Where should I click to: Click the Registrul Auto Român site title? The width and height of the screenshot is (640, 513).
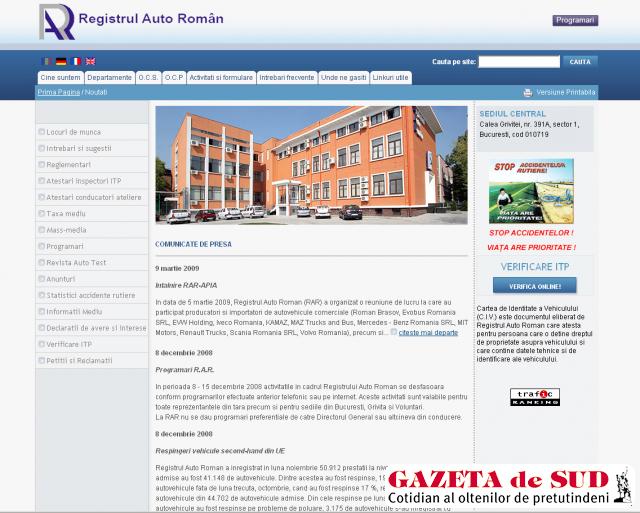(x=151, y=19)
